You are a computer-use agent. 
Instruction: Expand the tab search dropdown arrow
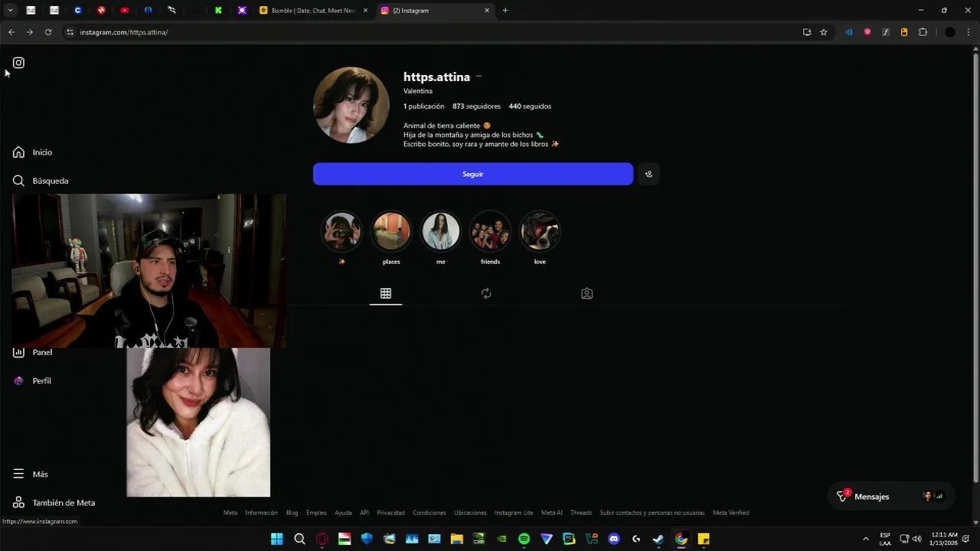pyautogui.click(x=10, y=11)
